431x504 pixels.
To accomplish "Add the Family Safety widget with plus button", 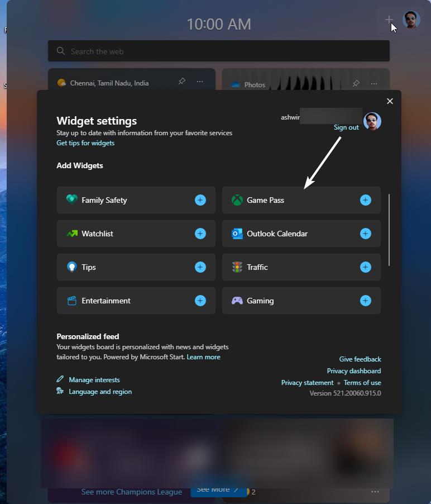I will pos(200,200).
